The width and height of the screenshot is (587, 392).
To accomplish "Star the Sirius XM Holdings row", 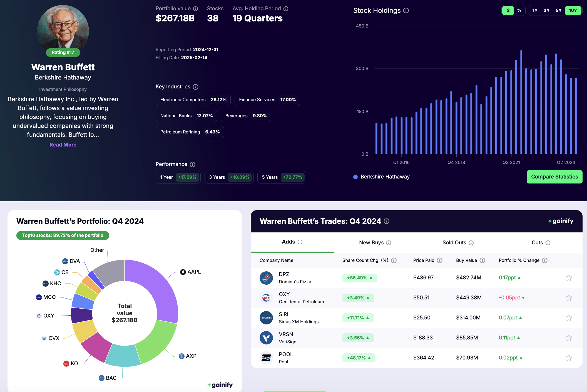I will (569, 318).
